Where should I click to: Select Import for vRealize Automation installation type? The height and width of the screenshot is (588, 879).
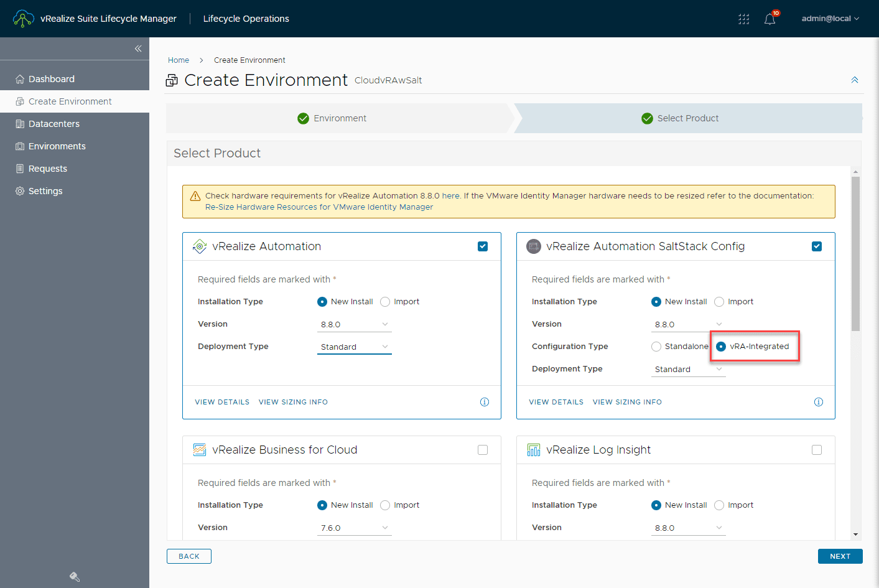[x=384, y=301]
